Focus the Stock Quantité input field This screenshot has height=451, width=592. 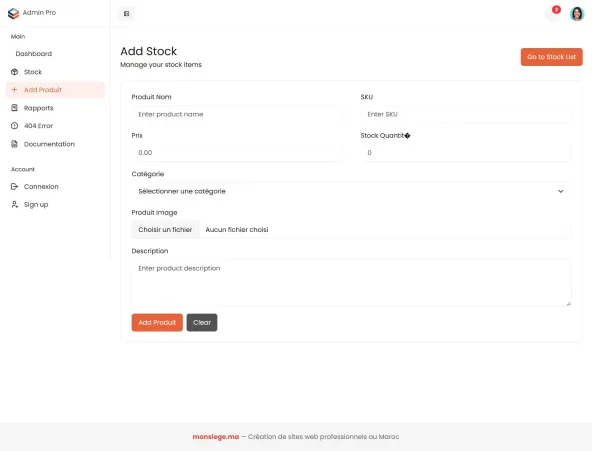coord(466,153)
